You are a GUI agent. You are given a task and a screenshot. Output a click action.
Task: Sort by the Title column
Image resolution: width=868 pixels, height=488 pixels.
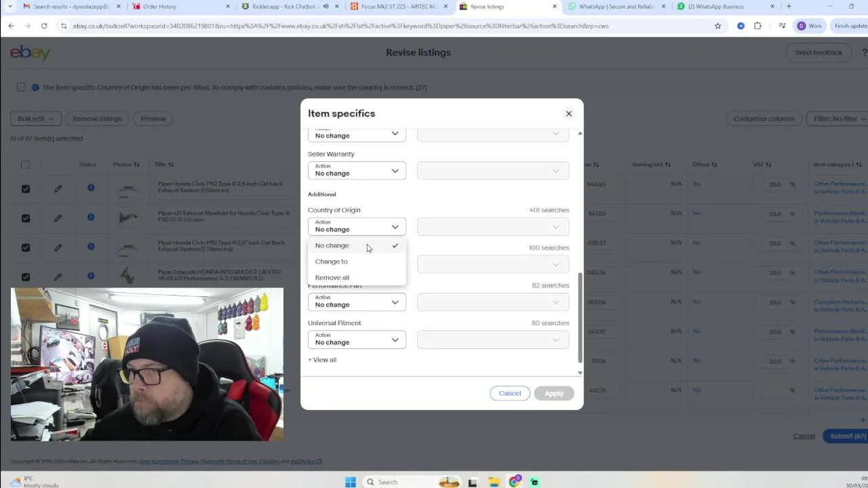(x=163, y=164)
